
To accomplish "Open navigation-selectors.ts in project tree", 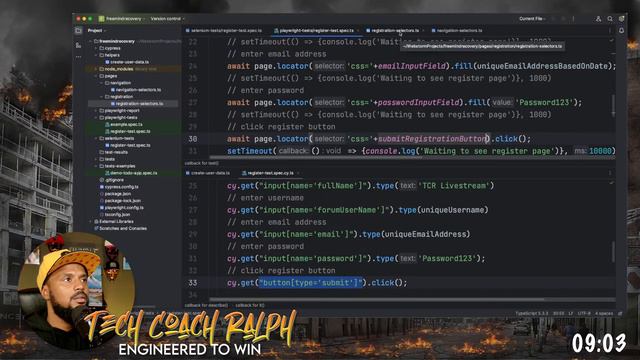I will 136,90.
